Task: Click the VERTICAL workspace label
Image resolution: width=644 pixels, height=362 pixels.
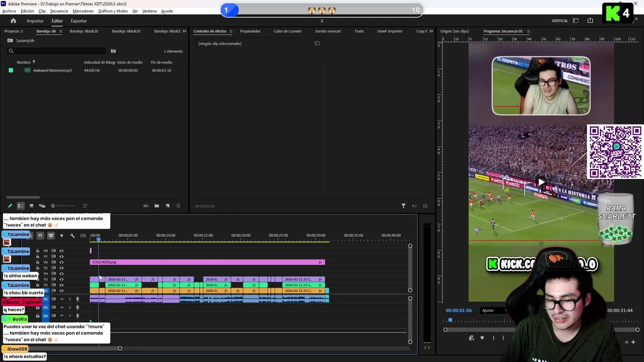Action: [x=560, y=21]
